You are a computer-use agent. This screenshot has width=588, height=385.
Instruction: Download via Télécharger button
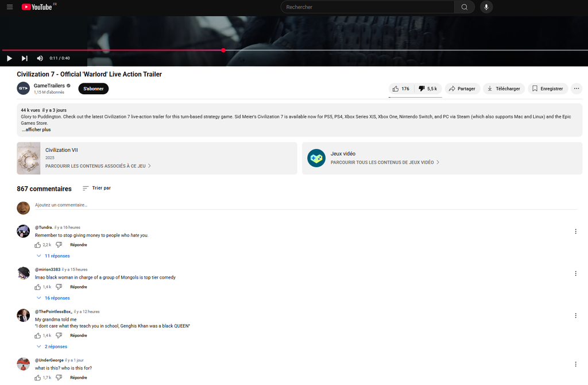pos(504,88)
